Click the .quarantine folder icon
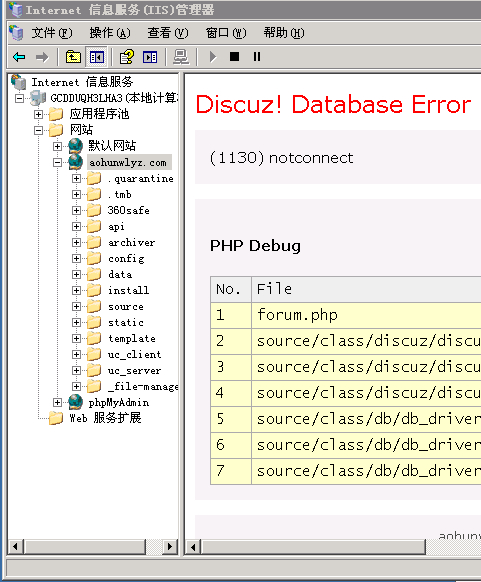The height and width of the screenshot is (582, 481). tap(94, 178)
